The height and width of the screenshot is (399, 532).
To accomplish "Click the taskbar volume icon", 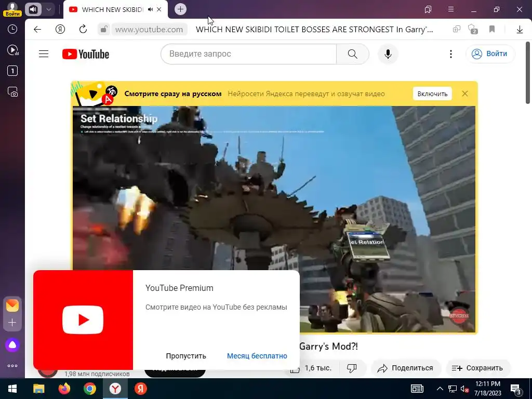I will (464, 389).
